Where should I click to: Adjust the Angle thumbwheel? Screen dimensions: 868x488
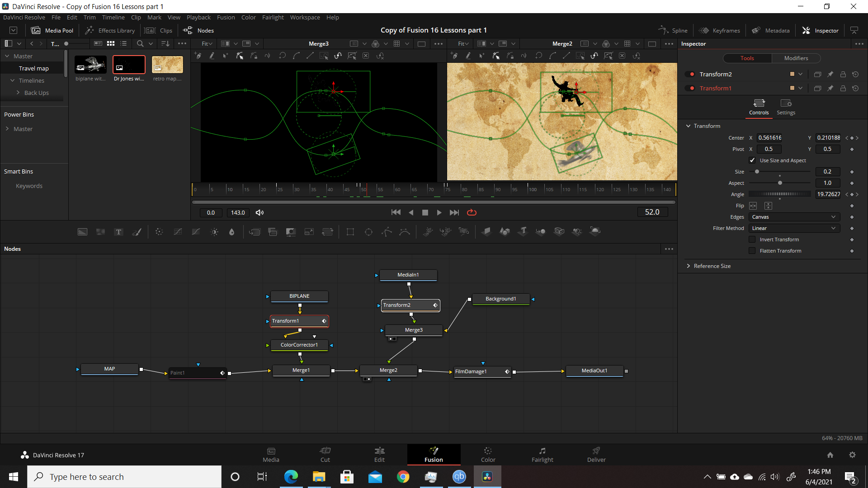(780, 194)
